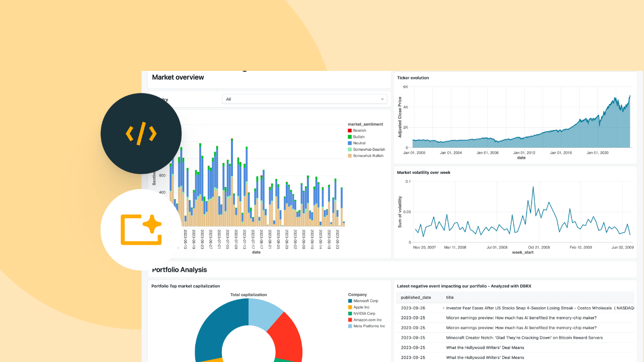
Task: Click Meta Platforms Inc legend marker
Action: tap(350, 326)
